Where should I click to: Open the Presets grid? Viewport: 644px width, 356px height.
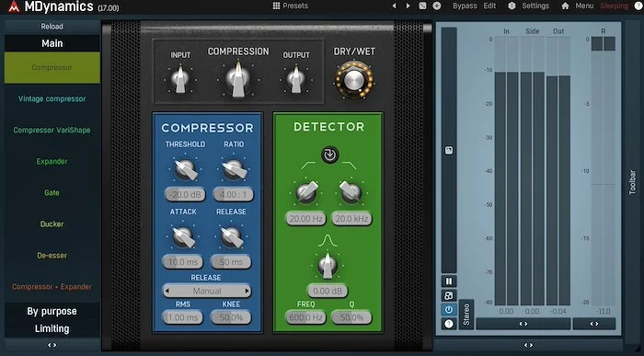click(x=291, y=6)
